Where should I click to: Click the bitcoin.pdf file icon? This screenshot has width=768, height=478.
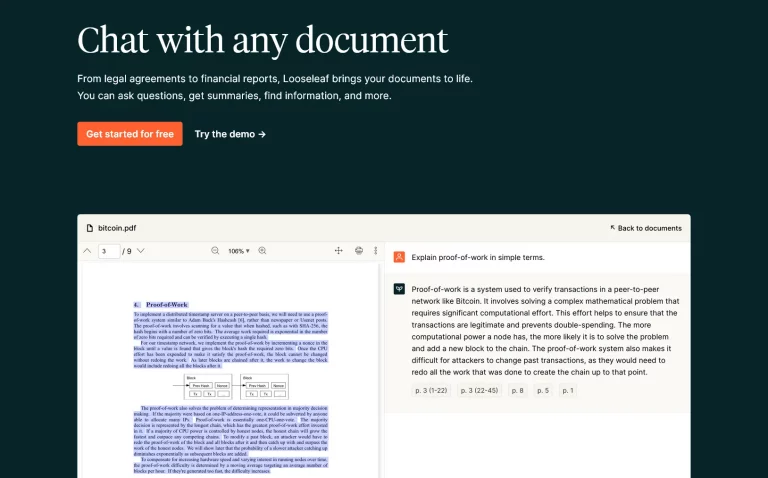[90, 228]
